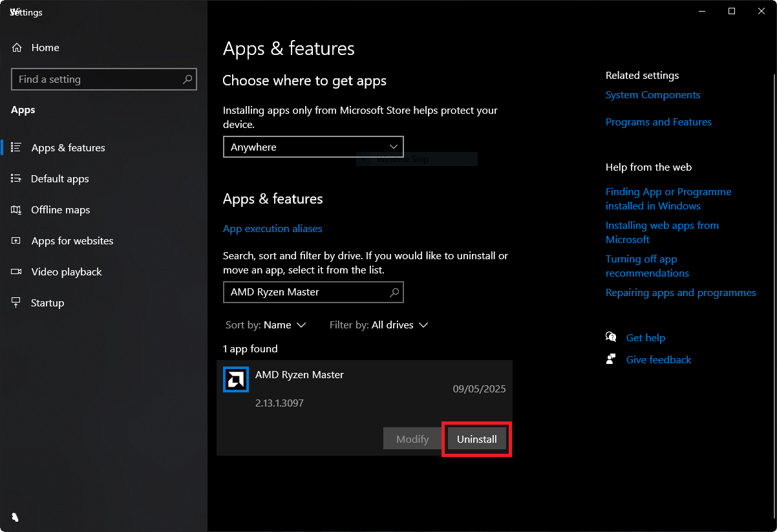
Task: Click the magnifier in app search box
Action: [394, 292]
